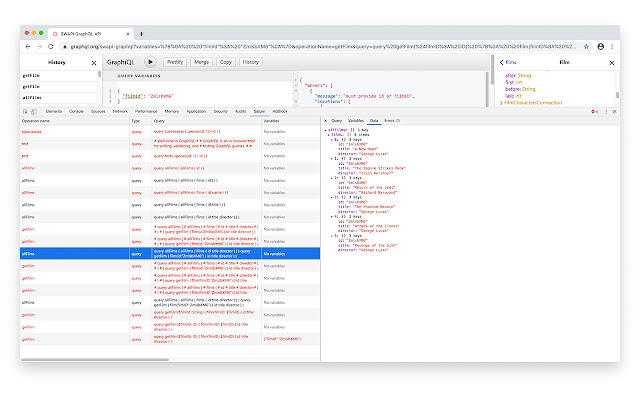Open the Memory DevTools tab
Screen dimensions: 640x400
[x=171, y=111]
